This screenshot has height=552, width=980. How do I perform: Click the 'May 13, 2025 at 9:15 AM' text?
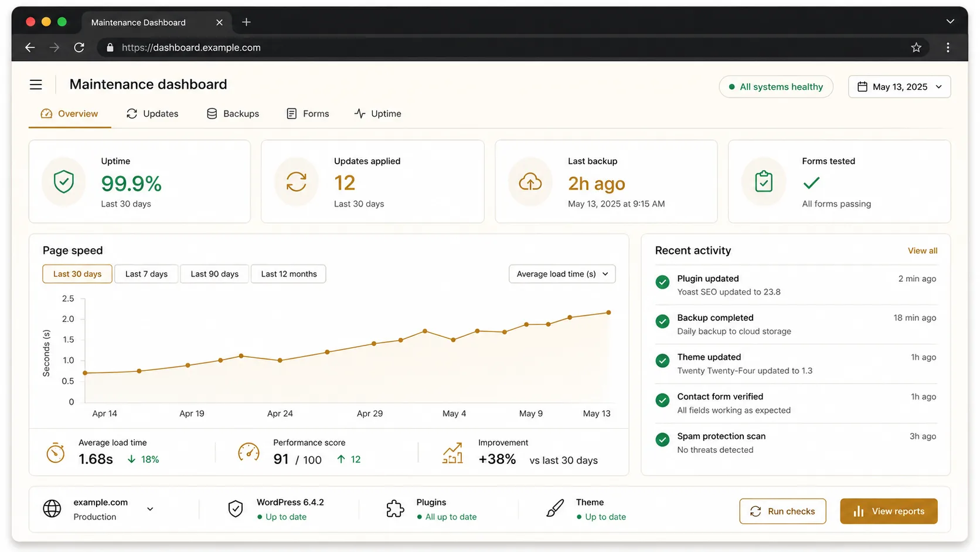point(616,204)
